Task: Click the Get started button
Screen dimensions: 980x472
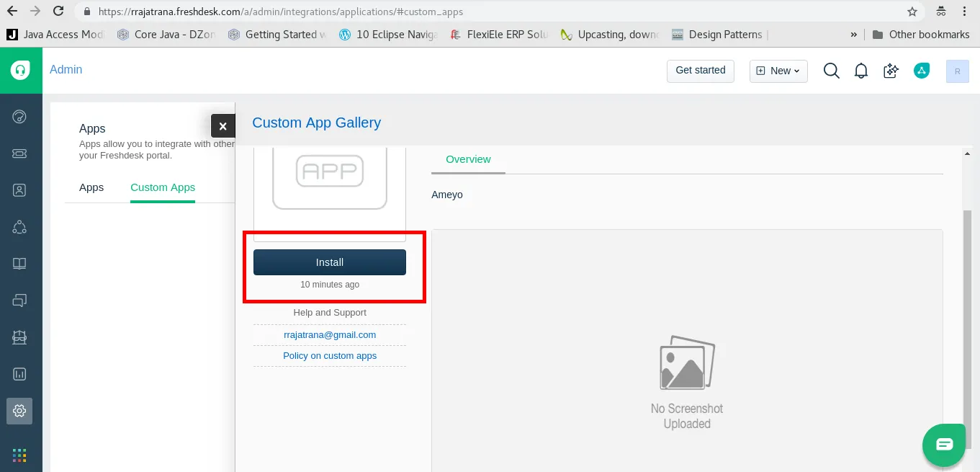Action: tap(701, 71)
